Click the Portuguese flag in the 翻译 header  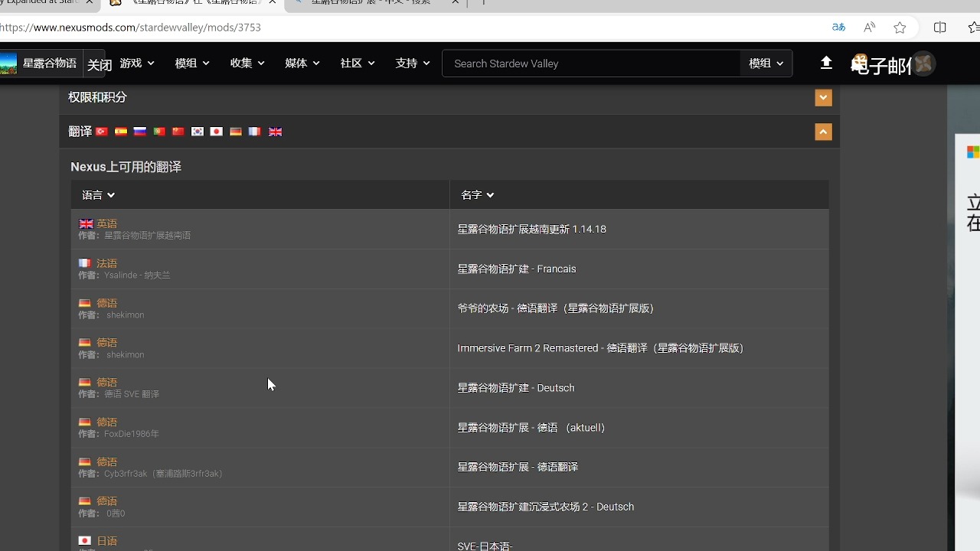point(158,132)
